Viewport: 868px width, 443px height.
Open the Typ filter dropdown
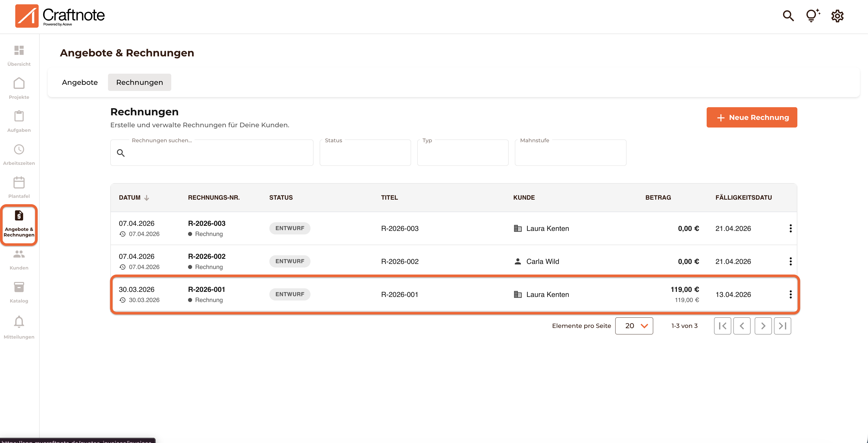(x=462, y=153)
